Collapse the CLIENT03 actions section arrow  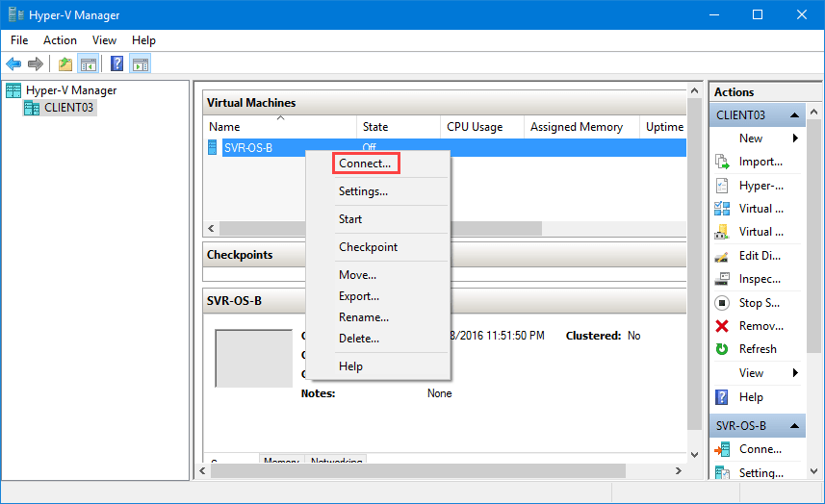[794, 115]
